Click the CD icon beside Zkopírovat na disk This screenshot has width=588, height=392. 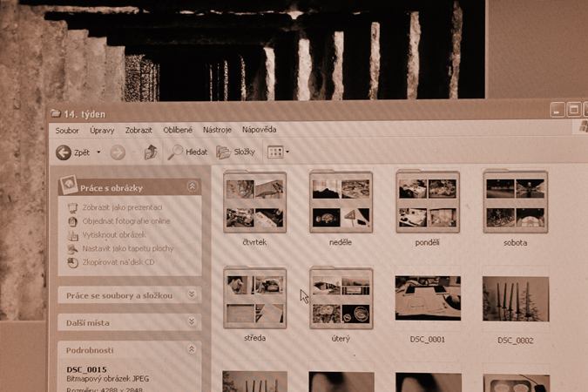click(x=73, y=262)
